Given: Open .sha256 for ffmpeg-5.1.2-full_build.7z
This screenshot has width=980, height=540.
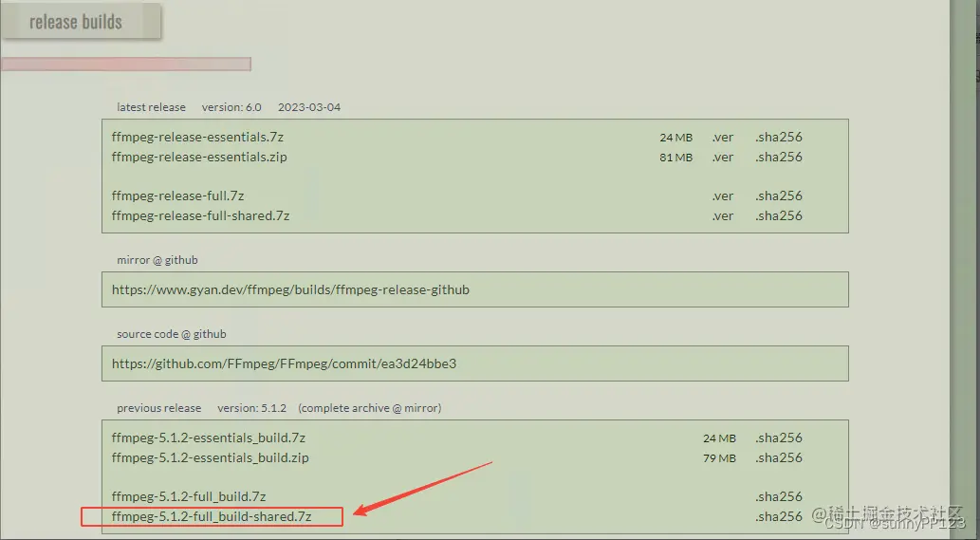Looking at the screenshot, I should pos(778,497).
